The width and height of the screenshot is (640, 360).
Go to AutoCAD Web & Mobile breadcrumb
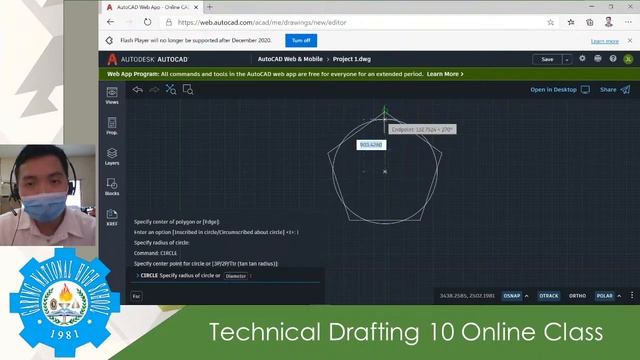point(290,59)
